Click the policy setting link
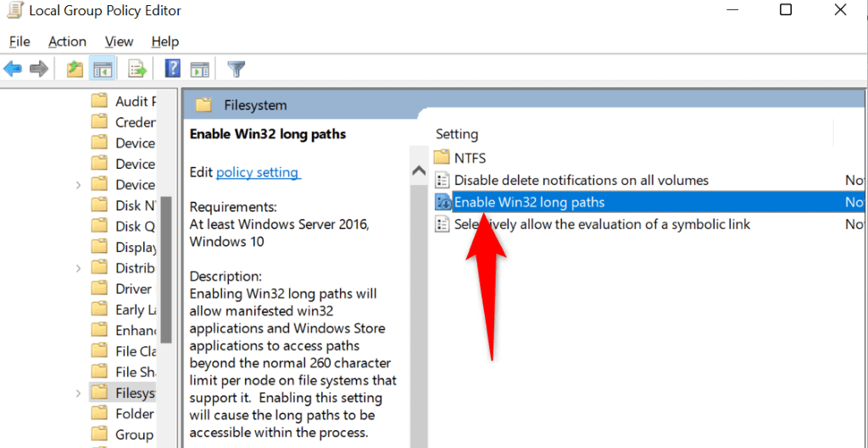Screen dimensions: 868x448 point(258,172)
